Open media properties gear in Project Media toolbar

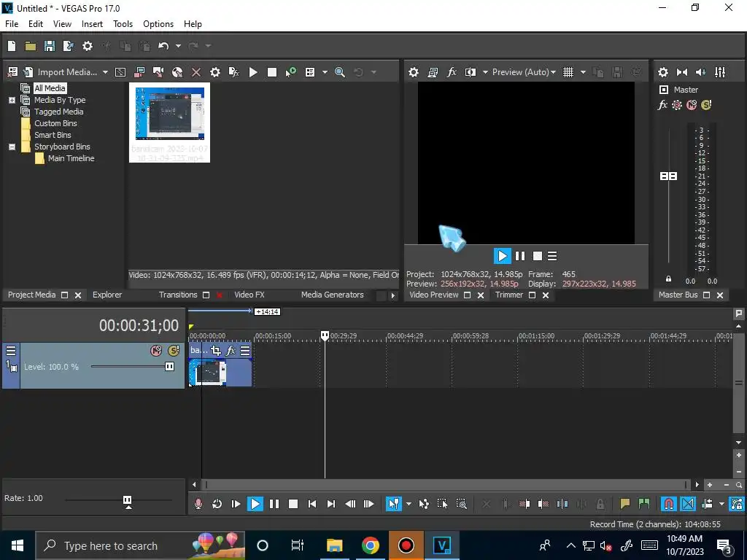215,72
